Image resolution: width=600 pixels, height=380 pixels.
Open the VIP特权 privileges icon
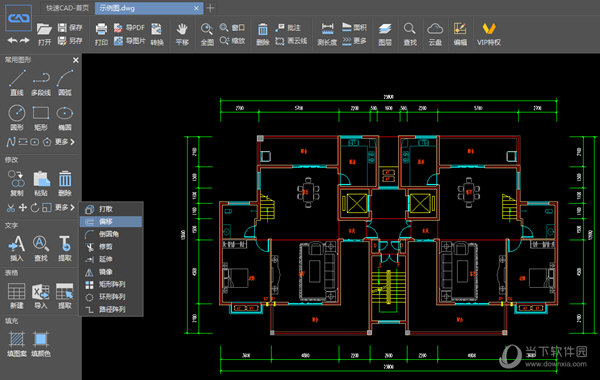coord(489,34)
